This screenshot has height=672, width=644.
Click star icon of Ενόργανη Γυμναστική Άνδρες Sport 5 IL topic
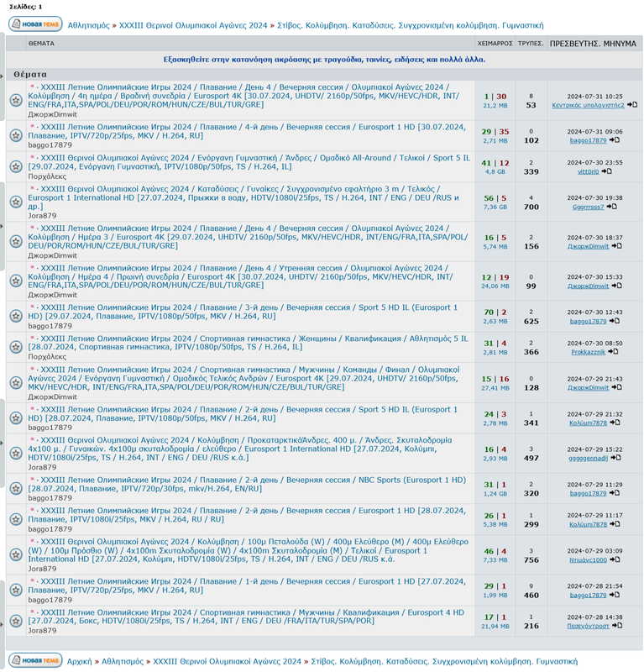coord(16,166)
